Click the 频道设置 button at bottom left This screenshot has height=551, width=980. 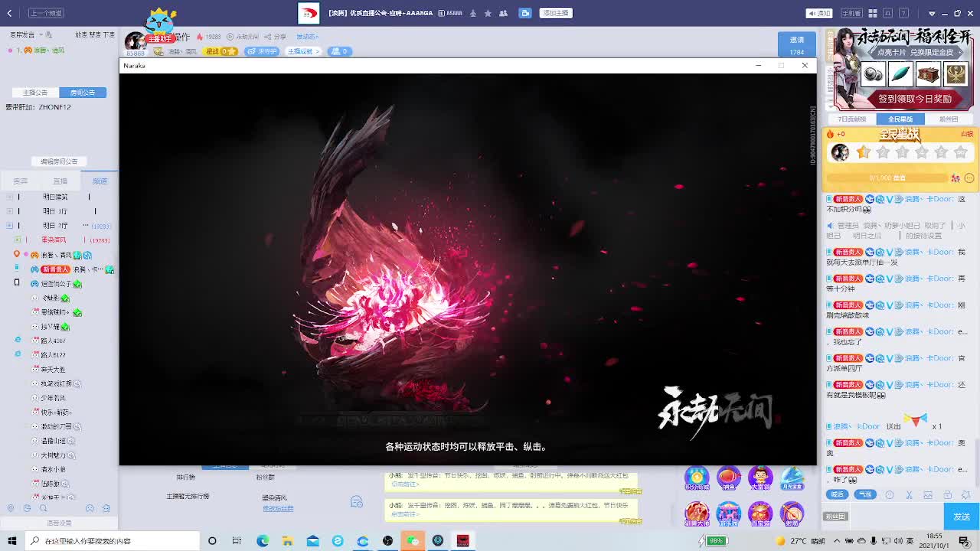(x=59, y=523)
